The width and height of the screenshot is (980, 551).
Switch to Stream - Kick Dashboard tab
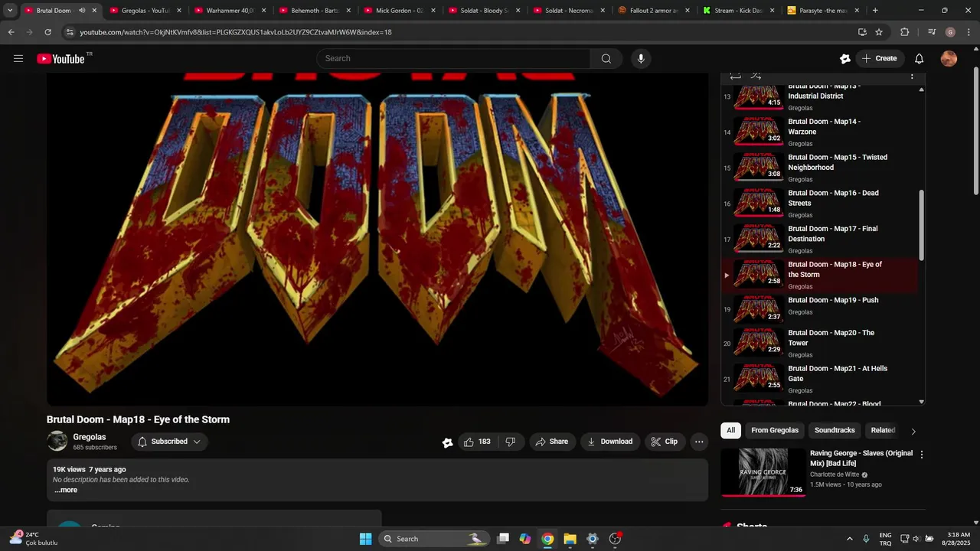tap(738, 11)
